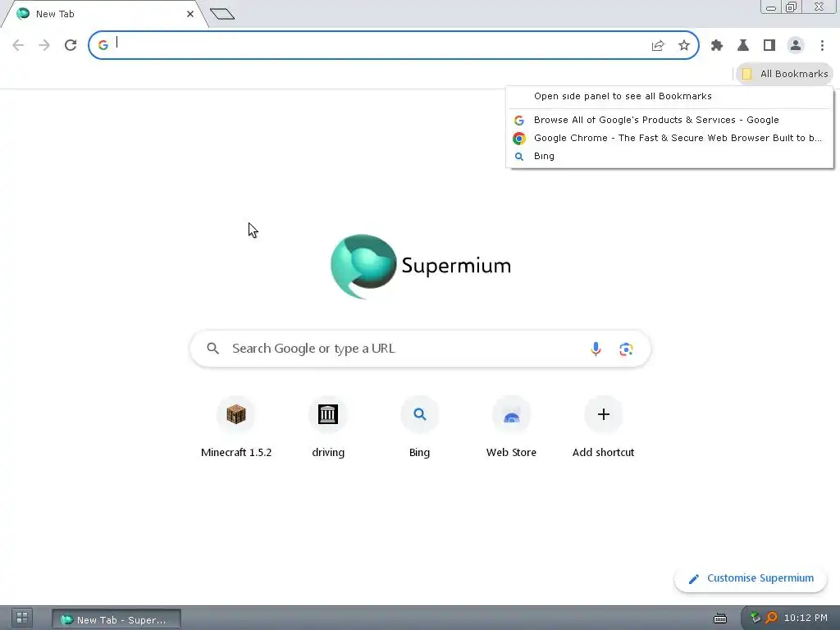Close the New Tab tab
Image resolution: width=840 pixels, height=630 pixels.
click(x=190, y=14)
